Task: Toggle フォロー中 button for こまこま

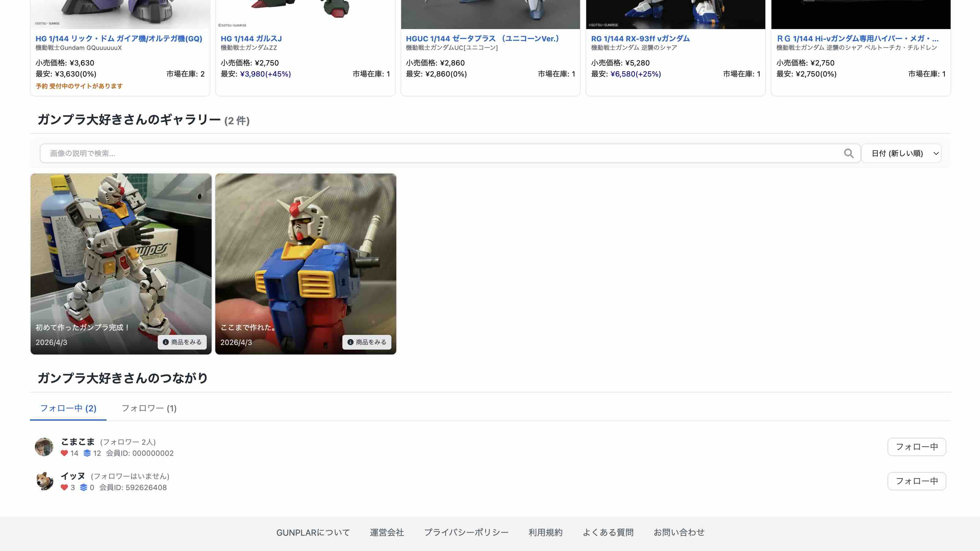Action: tap(917, 447)
